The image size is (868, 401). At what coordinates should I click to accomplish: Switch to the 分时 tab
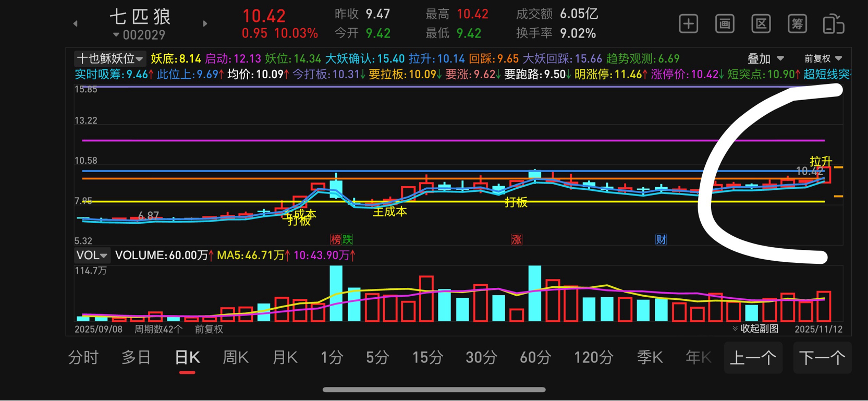click(83, 358)
